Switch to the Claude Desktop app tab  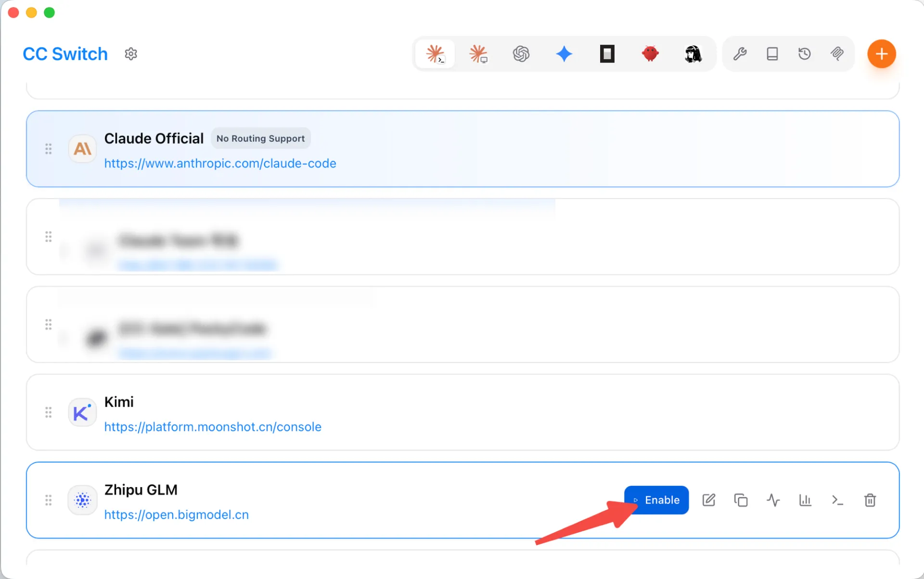[x=478, y=54]
